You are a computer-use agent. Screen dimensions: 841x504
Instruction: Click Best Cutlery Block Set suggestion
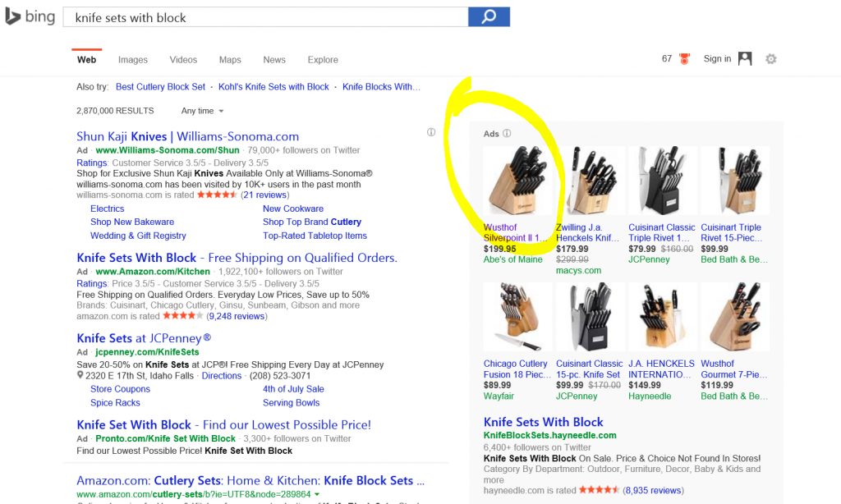160,87
